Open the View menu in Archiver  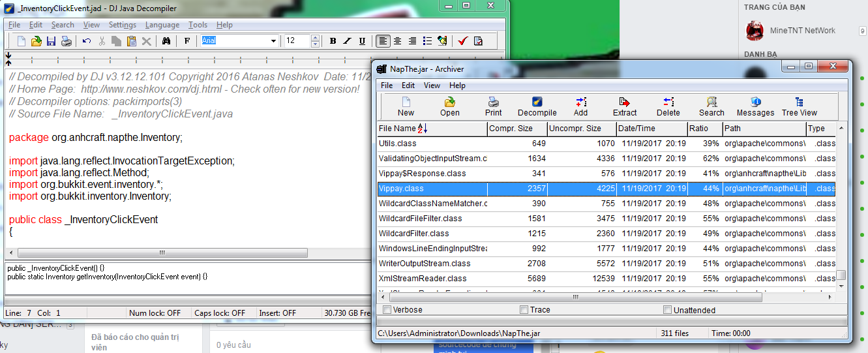click(x=432, y=85)
